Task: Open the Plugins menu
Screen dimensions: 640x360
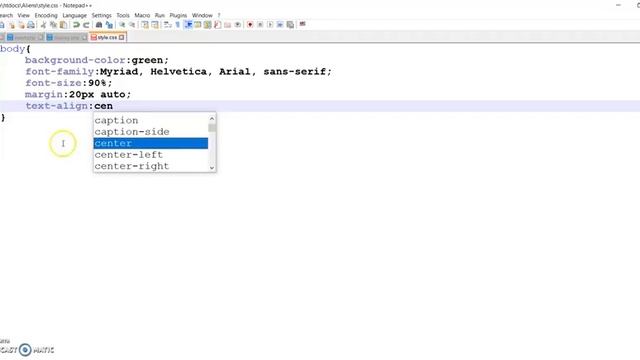Action: (178, 15)
